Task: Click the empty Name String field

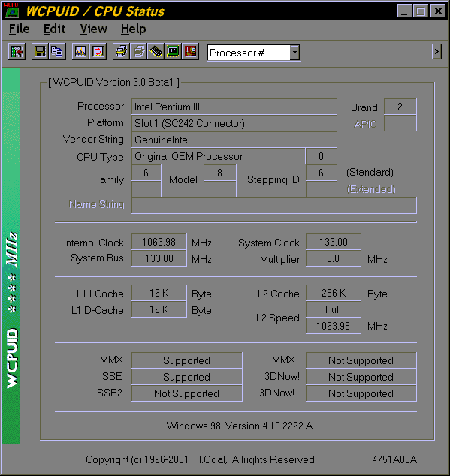Action: (274, 206)
